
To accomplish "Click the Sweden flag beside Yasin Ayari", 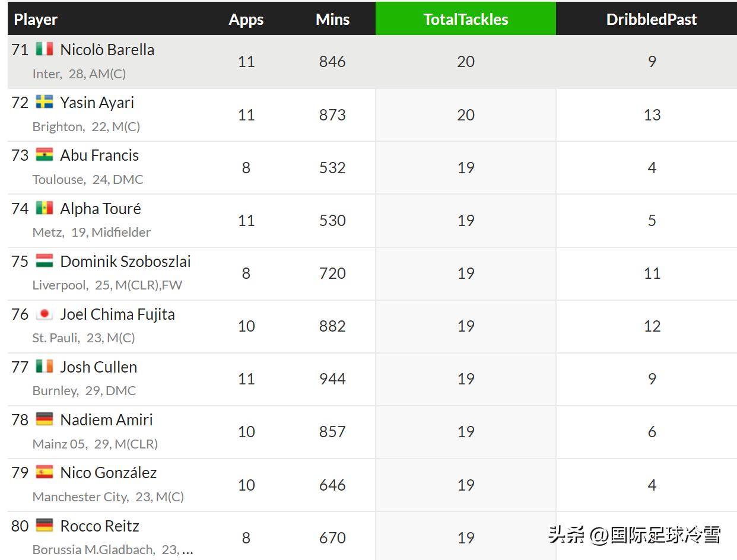I will [44, 102].
